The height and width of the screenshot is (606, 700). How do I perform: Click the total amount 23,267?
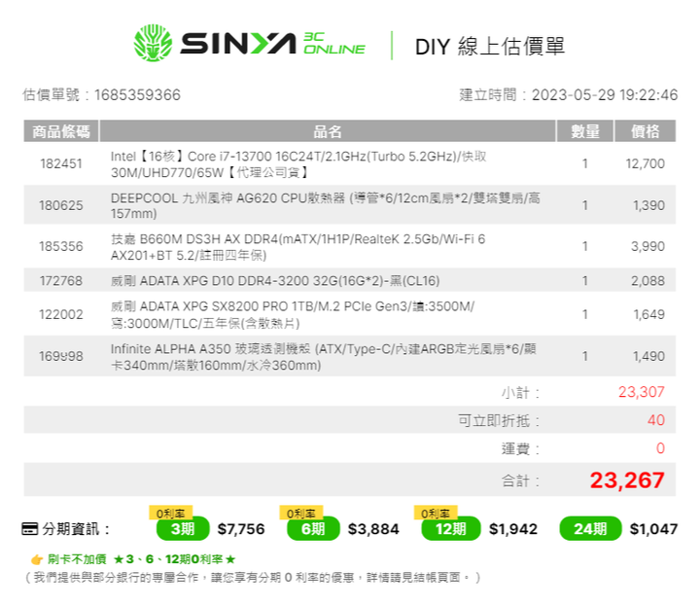coord(627,481)
